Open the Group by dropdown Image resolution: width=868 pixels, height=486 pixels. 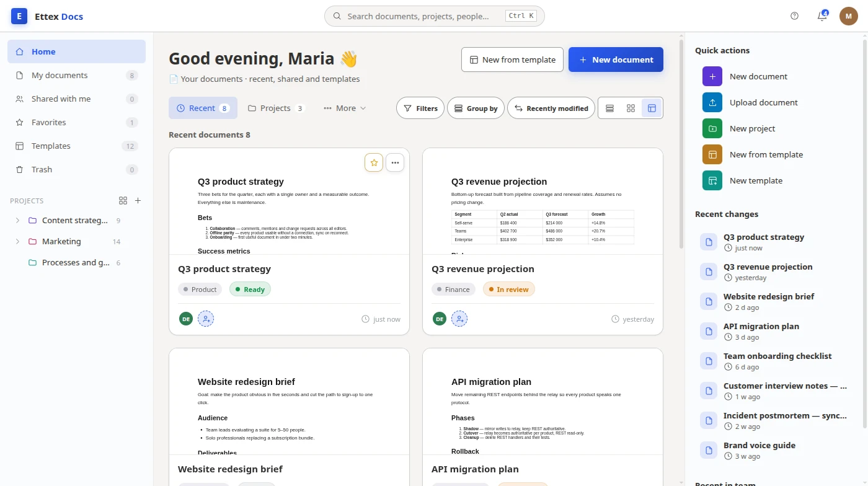click(x=476, y=108)
